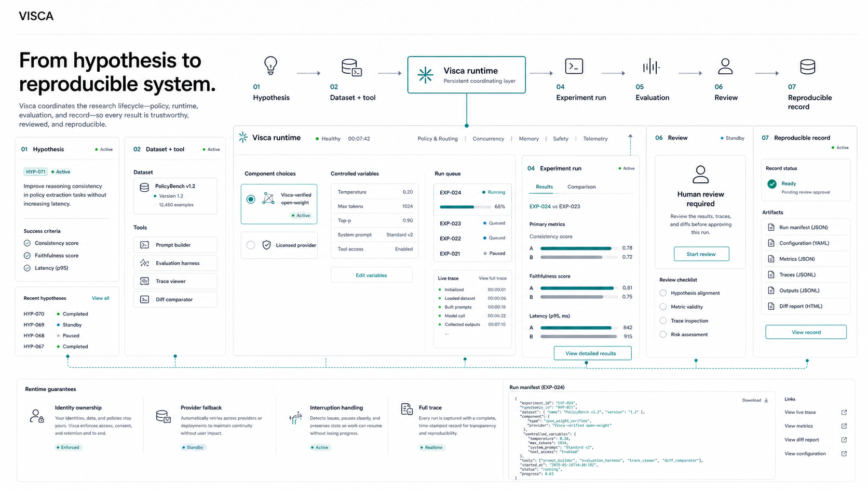Click View detailed results button
The height and width of the screenshot is (489, 868).
592,353
